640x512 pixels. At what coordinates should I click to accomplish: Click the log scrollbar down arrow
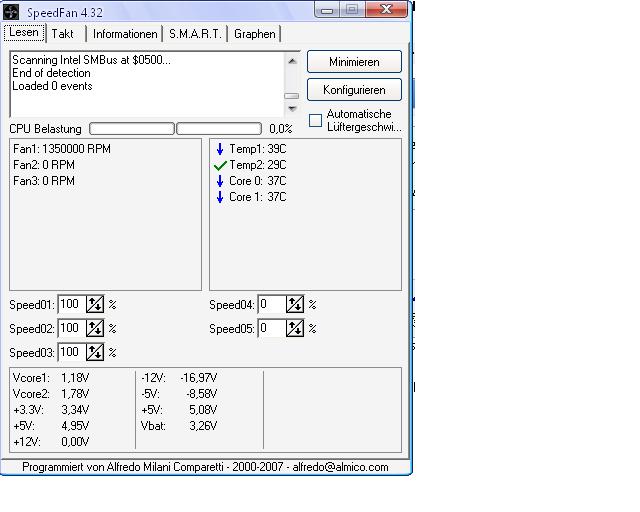[x=292, y=109]
